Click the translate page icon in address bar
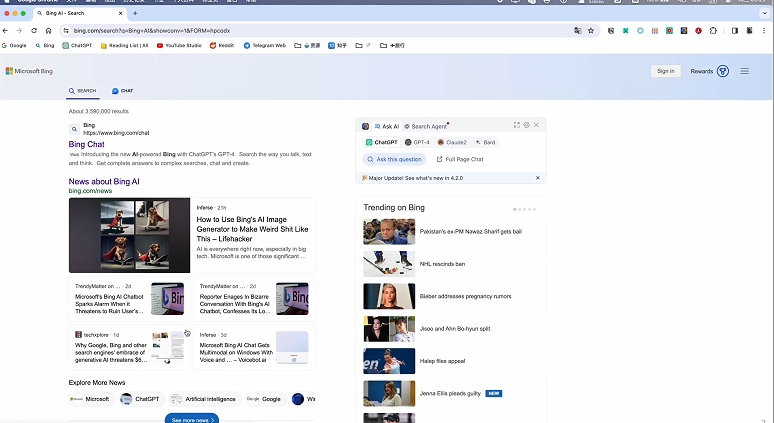Screen dimensions: 774x423 [578, 31]
